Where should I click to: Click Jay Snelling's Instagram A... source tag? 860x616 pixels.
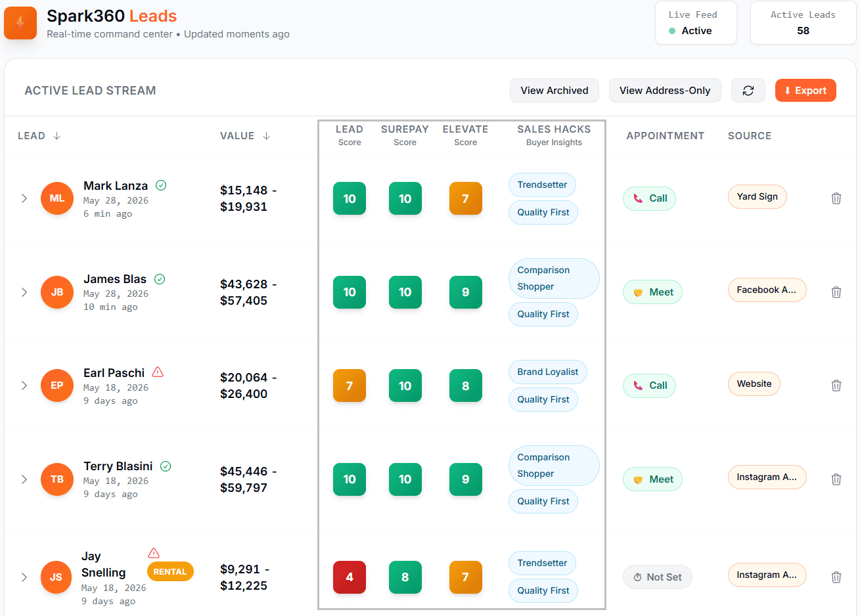(767, 575)
